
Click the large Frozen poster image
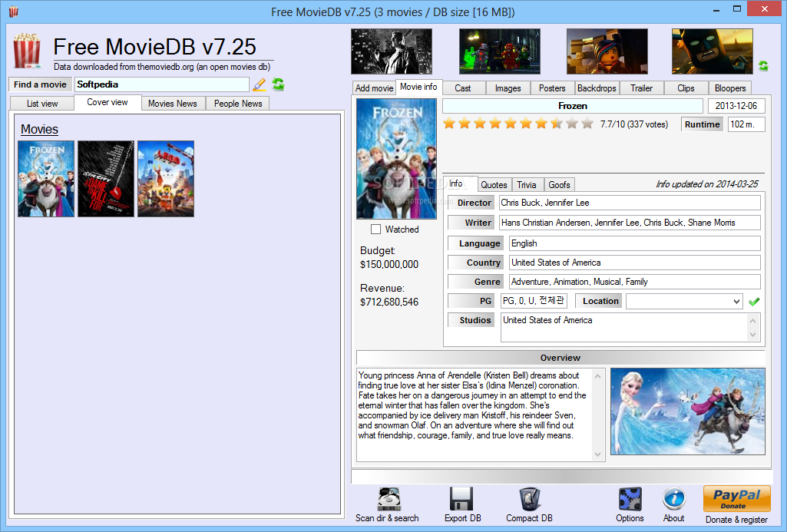pos(396,159)
